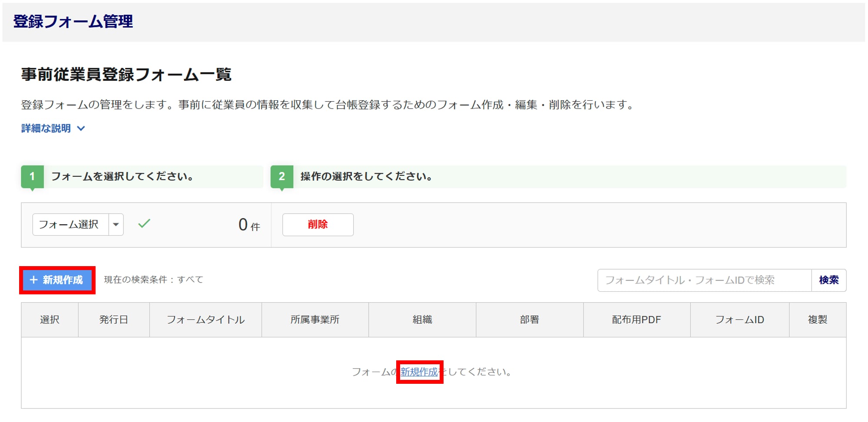Select the 所属事業所 column header
Viewport: 868px width, 422px height.
click(x=315, y=320)
